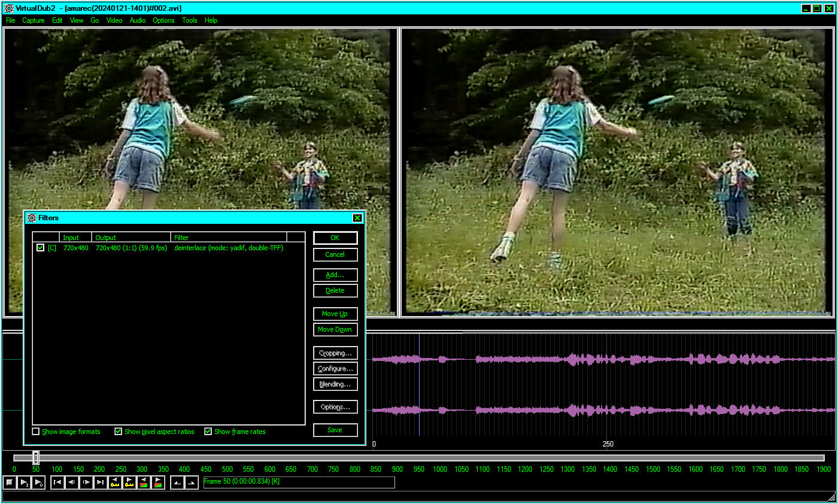Click Add... to add a filter
Image resolution: width=838 pixels, height=504 pixels.
click(x=335, y=275)
